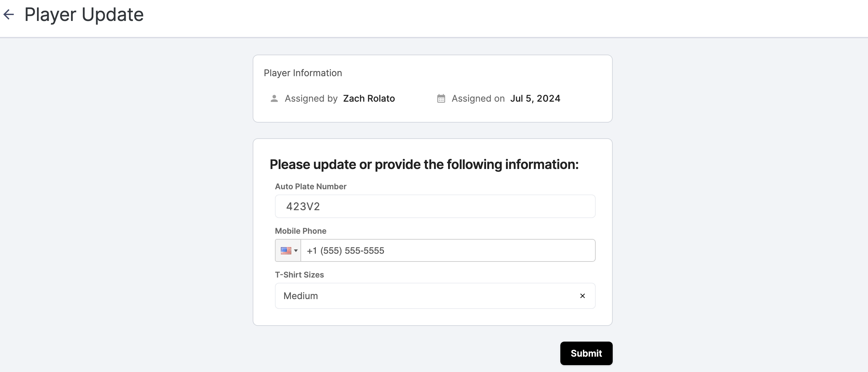
Task: Click the person icon beside Assigned by
Action: [274, 98]
